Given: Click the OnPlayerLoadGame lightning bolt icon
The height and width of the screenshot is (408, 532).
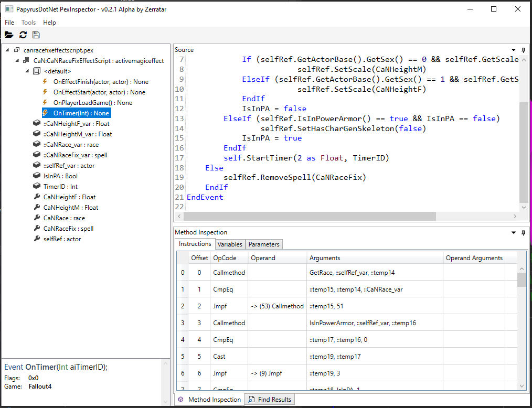Looking at the screenshot, I should pyautogui.click(x=45, y=103).
